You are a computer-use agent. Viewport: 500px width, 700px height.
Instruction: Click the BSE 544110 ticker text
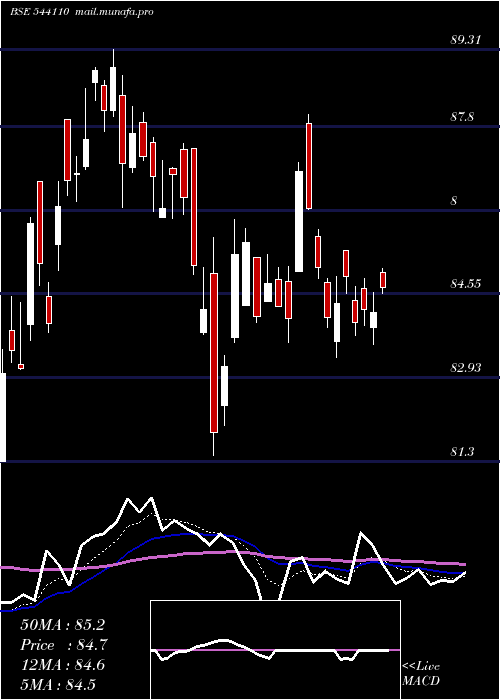[40, 12]
